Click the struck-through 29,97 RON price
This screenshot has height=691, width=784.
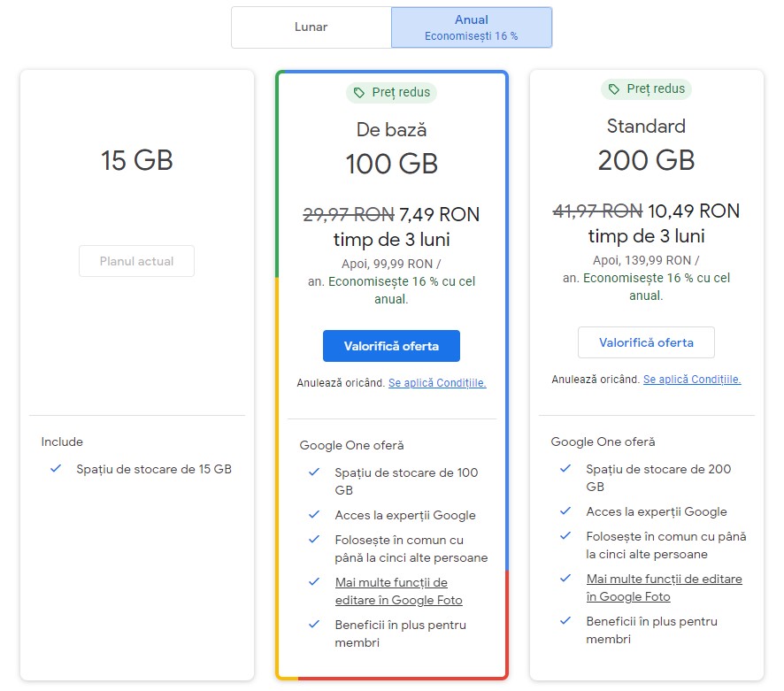click(349, 214)
